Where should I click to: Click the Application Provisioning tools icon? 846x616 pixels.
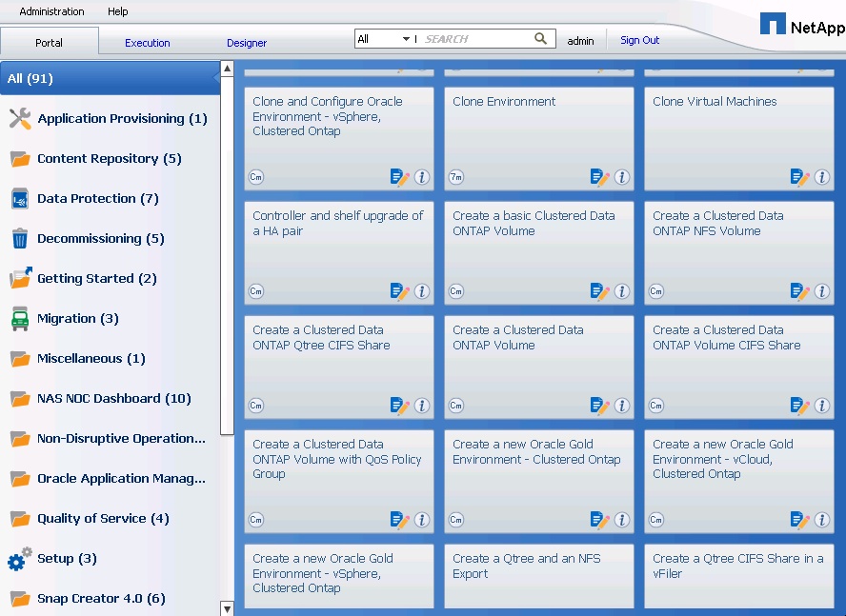(20, 119)
